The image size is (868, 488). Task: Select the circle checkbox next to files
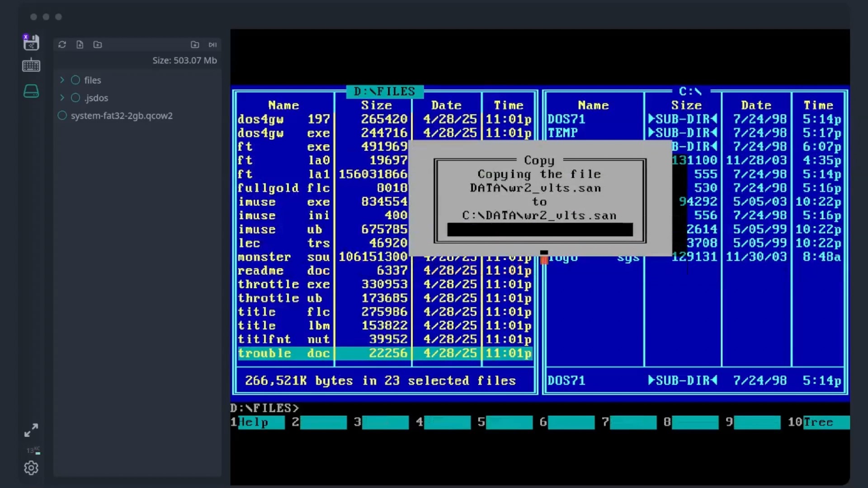pos(75,80)
